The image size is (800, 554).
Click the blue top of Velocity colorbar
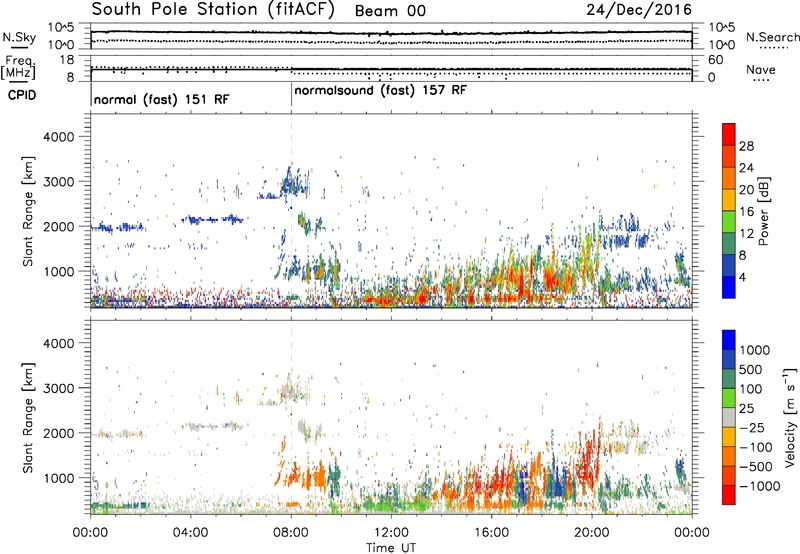(x=729, y=340)
